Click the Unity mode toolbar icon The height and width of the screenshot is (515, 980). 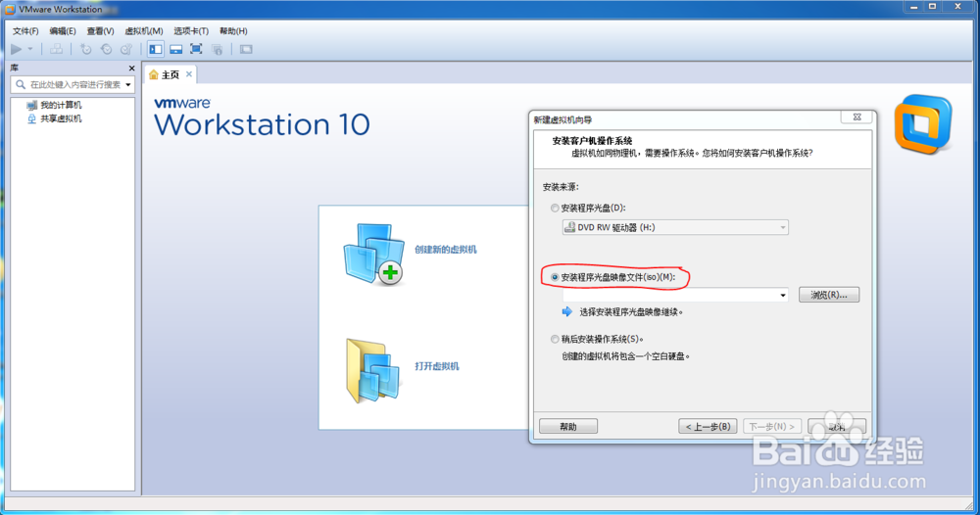coord(217,49)
